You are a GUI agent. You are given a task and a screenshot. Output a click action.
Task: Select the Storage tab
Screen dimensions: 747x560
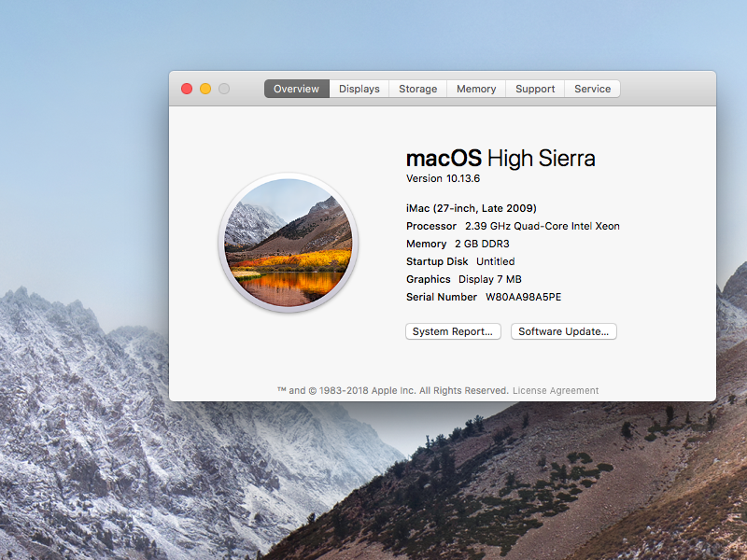[417, 89]
